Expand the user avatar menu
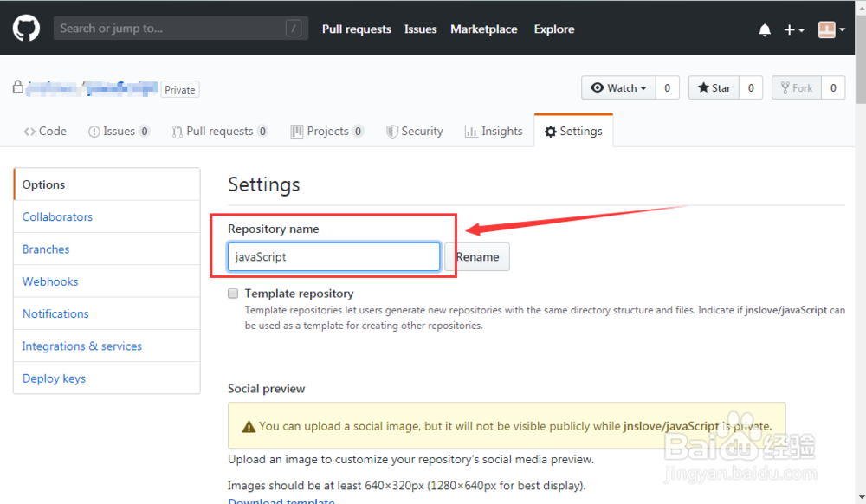The image size is (866, 504). 831,29
